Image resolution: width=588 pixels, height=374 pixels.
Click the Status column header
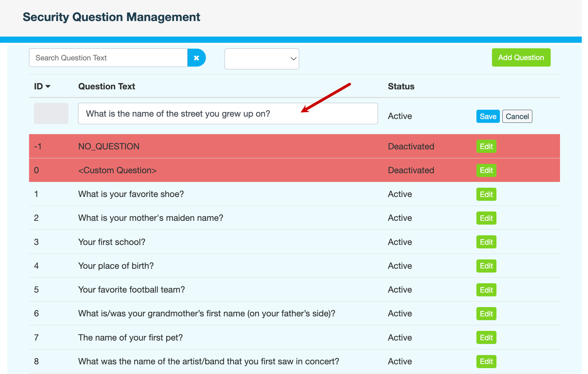[401, 87]
